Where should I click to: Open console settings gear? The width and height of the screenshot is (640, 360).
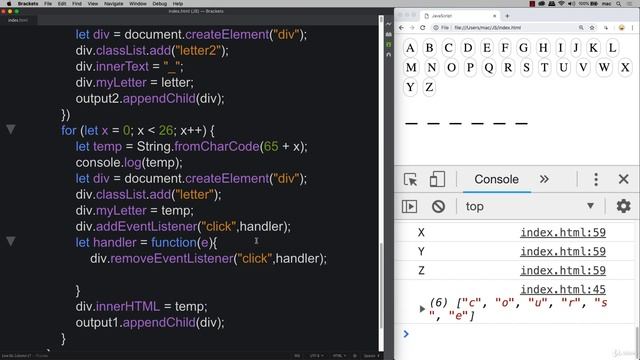(623, 206)
